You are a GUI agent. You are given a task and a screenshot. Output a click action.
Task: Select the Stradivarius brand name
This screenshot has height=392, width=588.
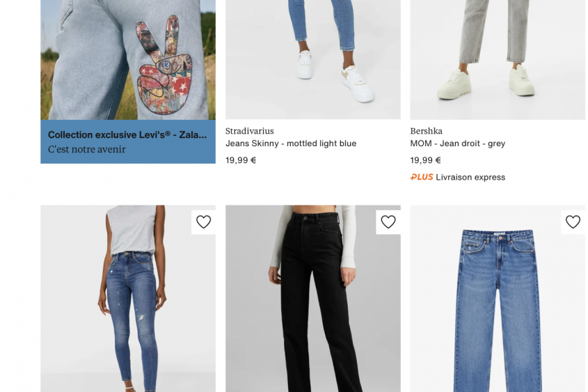tap(249, 131)
